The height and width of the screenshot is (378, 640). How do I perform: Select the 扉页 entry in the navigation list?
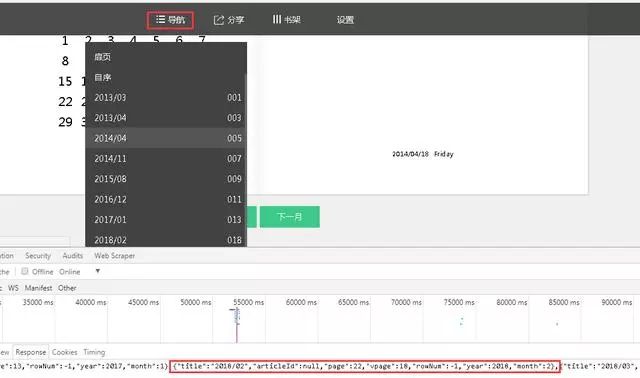click(x=165, y=57)
